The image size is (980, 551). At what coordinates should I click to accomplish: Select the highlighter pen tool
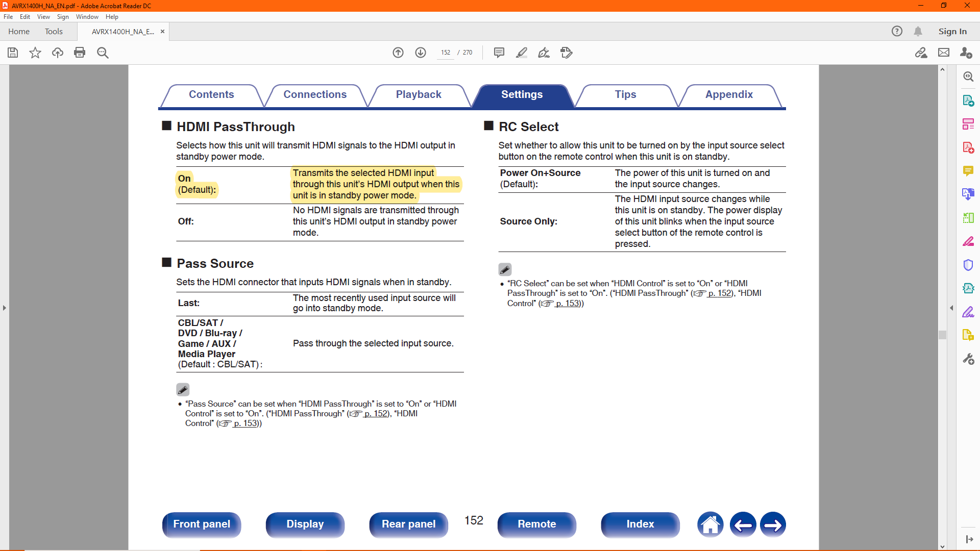point(522,53)
